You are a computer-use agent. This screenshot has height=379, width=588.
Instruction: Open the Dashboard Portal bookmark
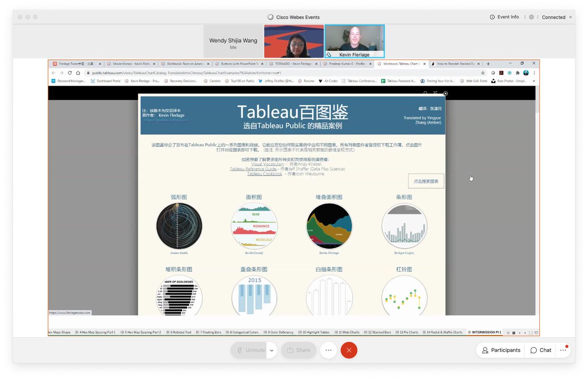pos(105,81)
